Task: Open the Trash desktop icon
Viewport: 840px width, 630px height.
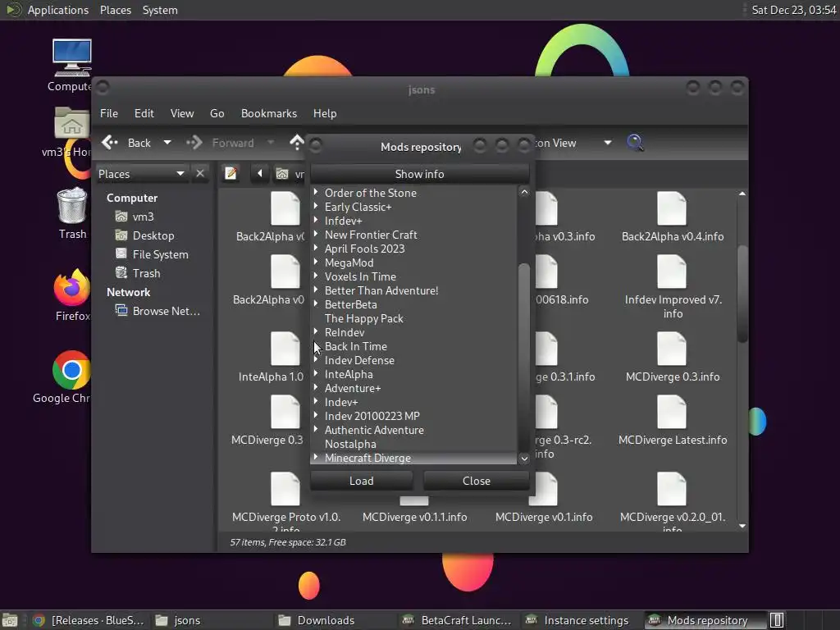Action: pyautogui.click(x=72, y=204)
